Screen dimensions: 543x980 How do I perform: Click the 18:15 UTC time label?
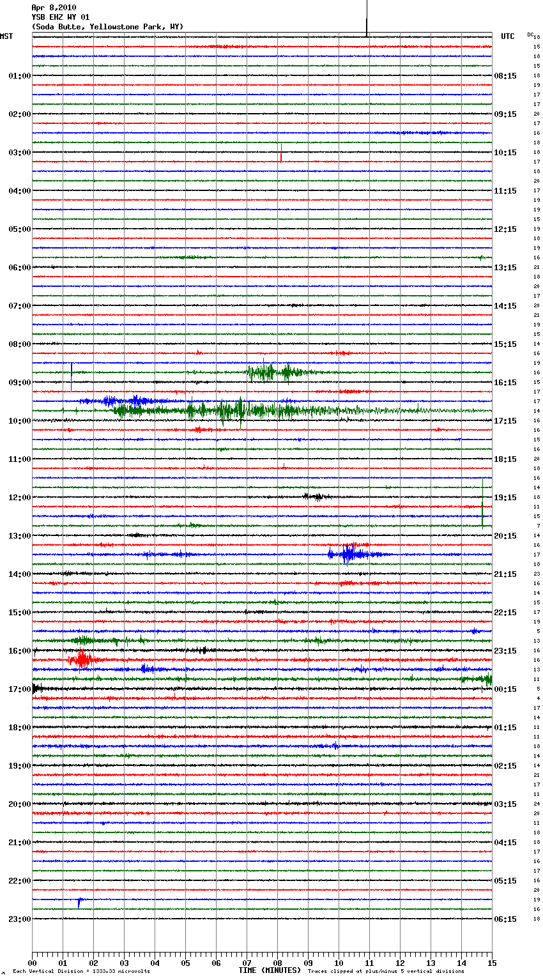tap(505, 459)
